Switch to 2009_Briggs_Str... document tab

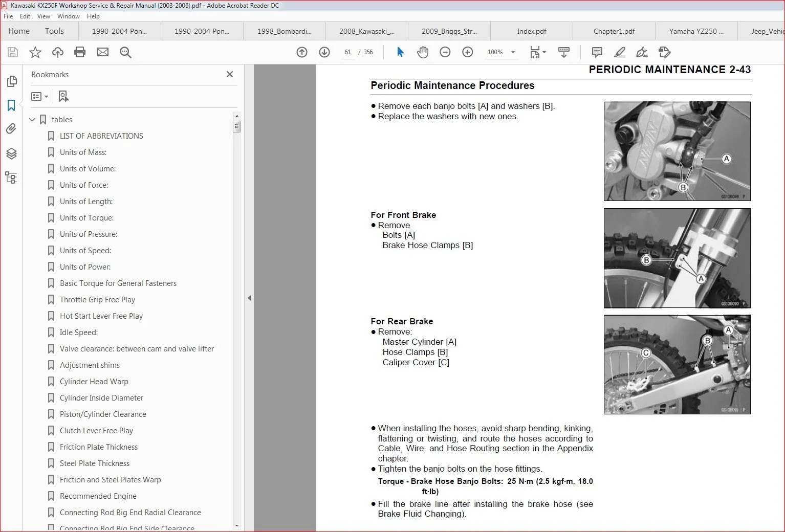pos(449,31)
